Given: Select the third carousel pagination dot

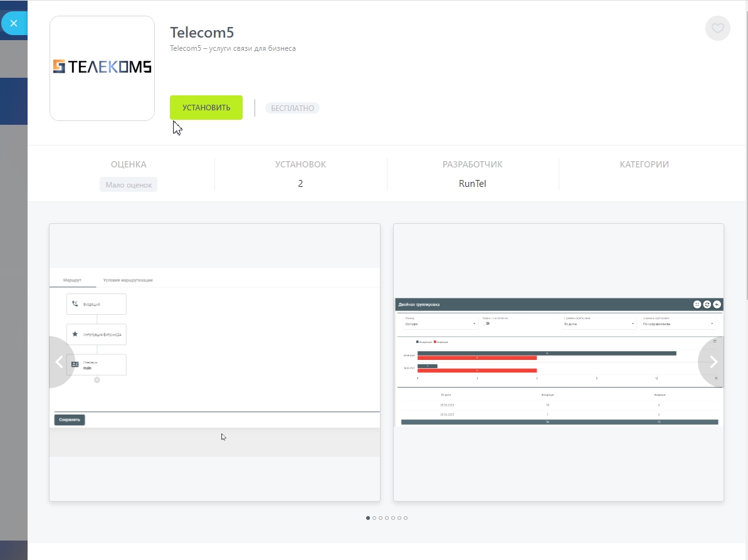Looking at the screenshot, I should [381, 518].
